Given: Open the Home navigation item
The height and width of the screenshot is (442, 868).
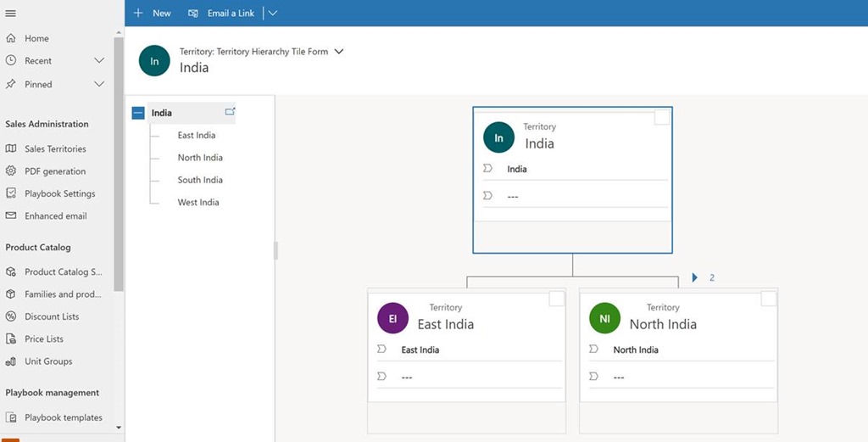Looking at the screenshot, I should pos(36,38).
